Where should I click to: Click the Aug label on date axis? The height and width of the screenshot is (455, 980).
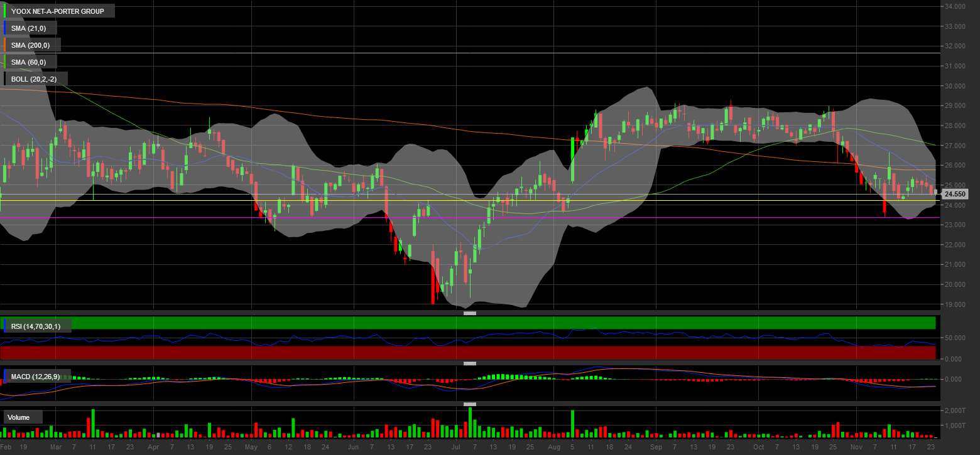pyautogui.click(x=553, y=447)
